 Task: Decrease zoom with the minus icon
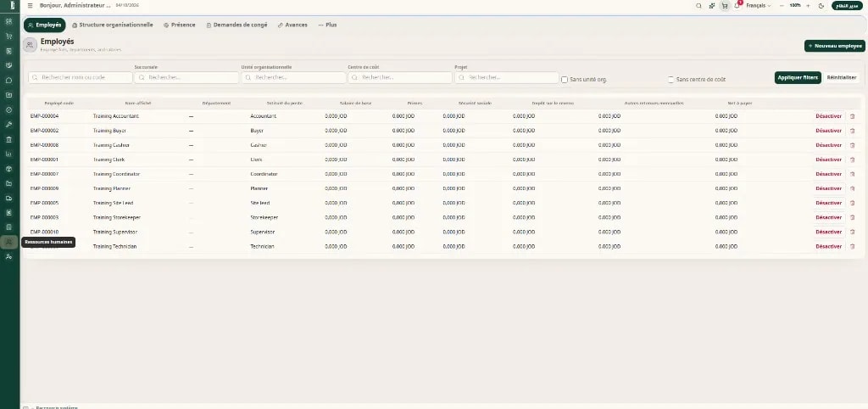tap(782, 6)
